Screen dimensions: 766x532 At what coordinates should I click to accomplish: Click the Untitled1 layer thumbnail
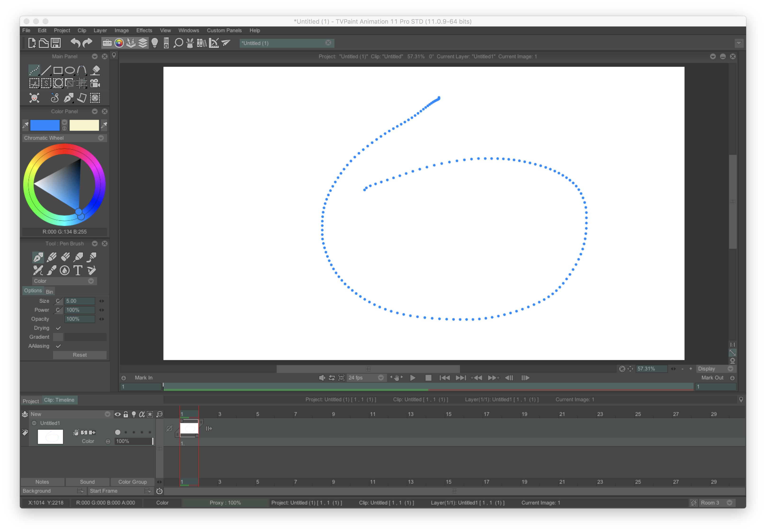click(x=50, y=437)
